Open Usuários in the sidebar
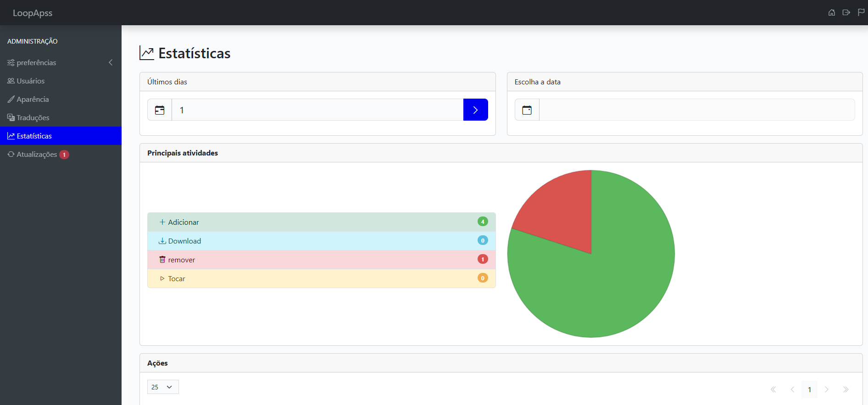The width and height of the screenshot is (868, 405). click(31, 81)
